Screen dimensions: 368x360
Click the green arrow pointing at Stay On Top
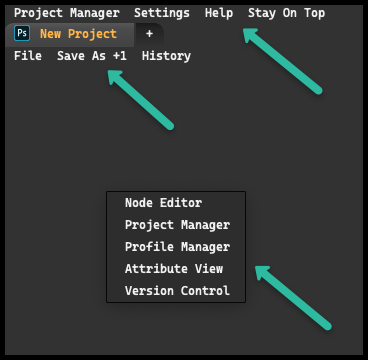point(283,61)
